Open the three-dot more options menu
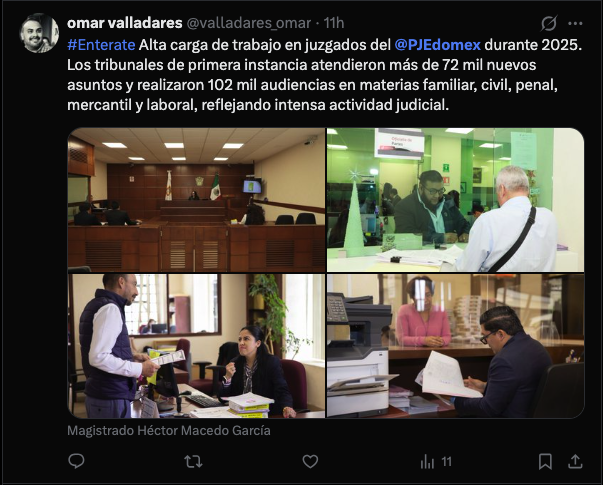The height and width of the screenshot is (485, 603). click(575, 23)
